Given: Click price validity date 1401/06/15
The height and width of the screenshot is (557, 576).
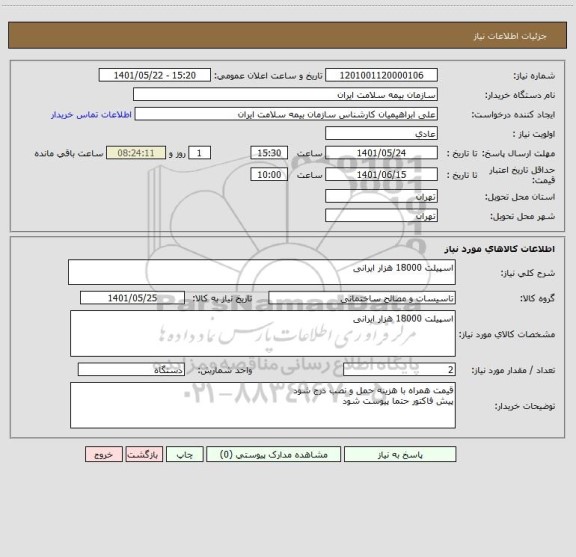Looking at the screenshot, I should tap(381, 175).
